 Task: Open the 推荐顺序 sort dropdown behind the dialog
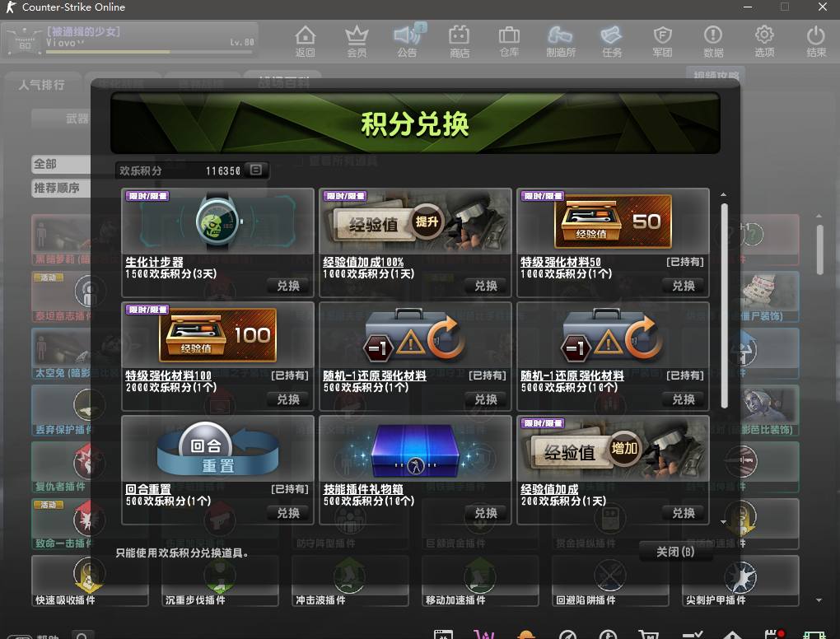61,188
